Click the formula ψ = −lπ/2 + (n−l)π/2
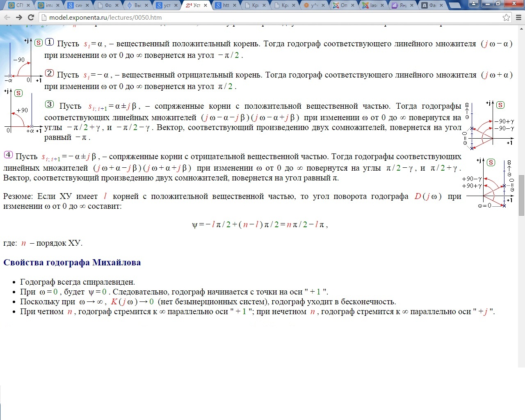The height and width of the screenshot is (420, 525). (x=260, y=224)
